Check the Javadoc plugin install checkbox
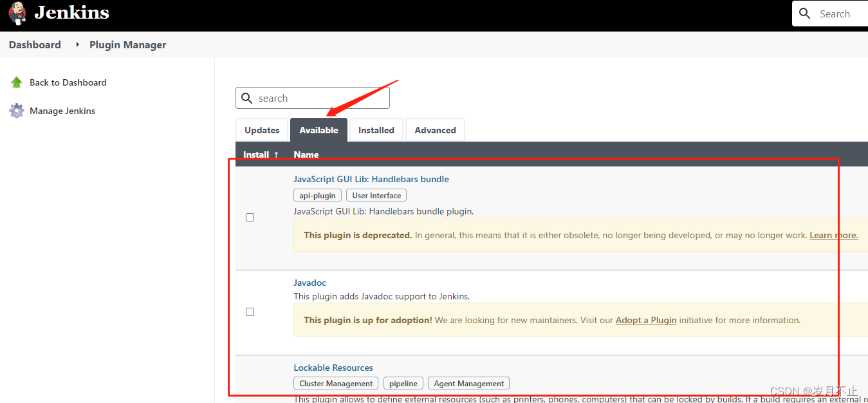This screenshot has width=868, height=403. pyautogui.click(x=250, y=312)
